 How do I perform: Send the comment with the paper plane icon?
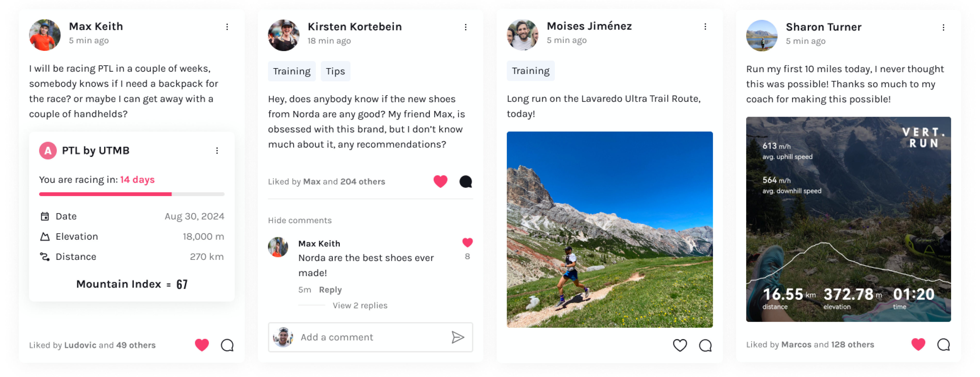pyautogui.click(x=457, y=337)
